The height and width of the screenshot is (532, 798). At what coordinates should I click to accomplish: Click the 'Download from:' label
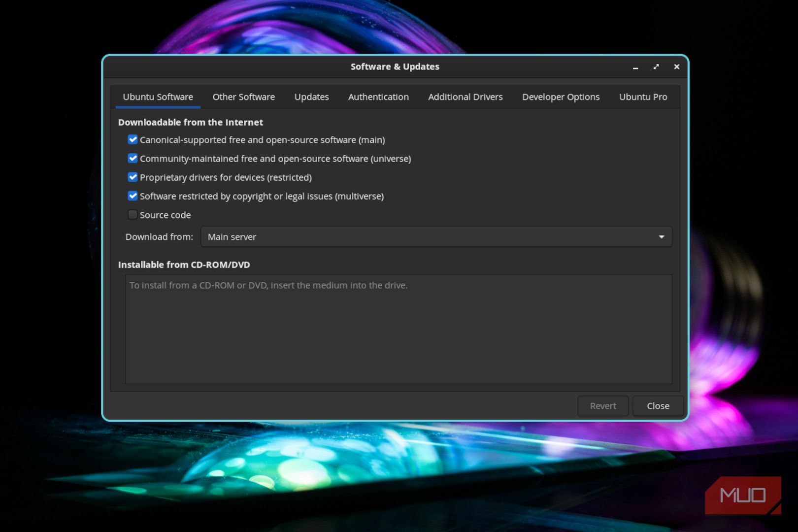159,237
